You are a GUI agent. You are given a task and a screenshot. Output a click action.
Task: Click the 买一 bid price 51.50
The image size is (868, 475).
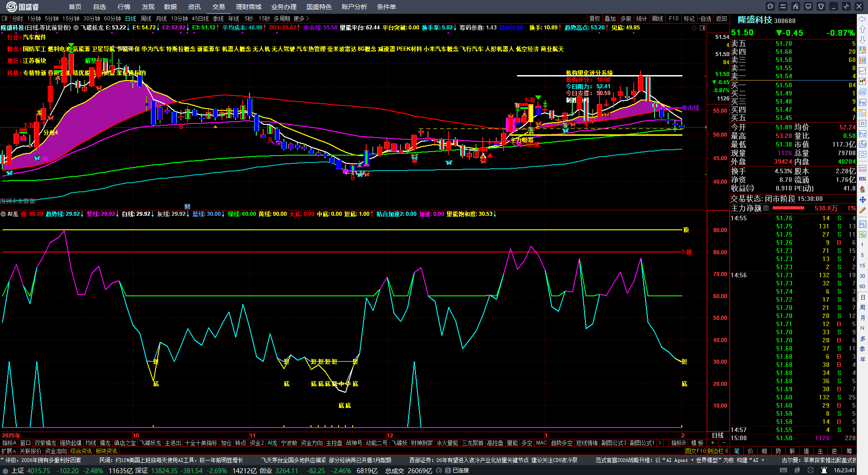point(784,85)
